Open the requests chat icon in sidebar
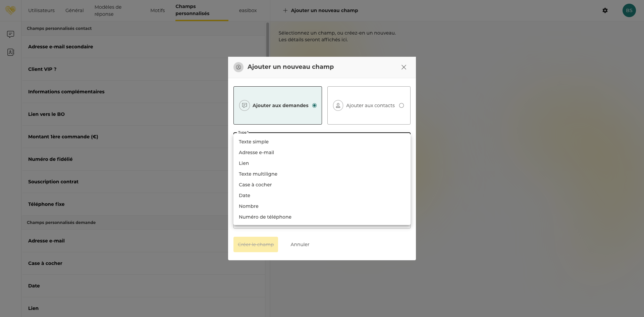The height and width of the screenshot is (317, 644). (x=10, y=34)
